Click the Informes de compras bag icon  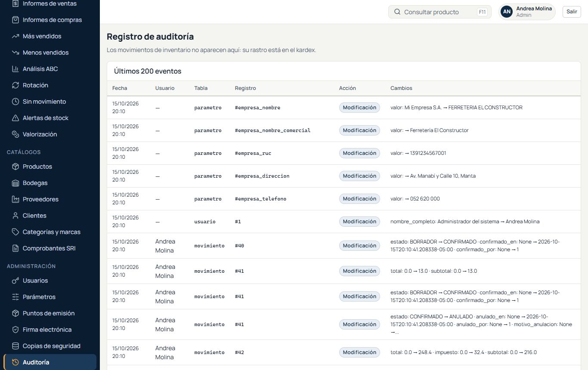15,20
